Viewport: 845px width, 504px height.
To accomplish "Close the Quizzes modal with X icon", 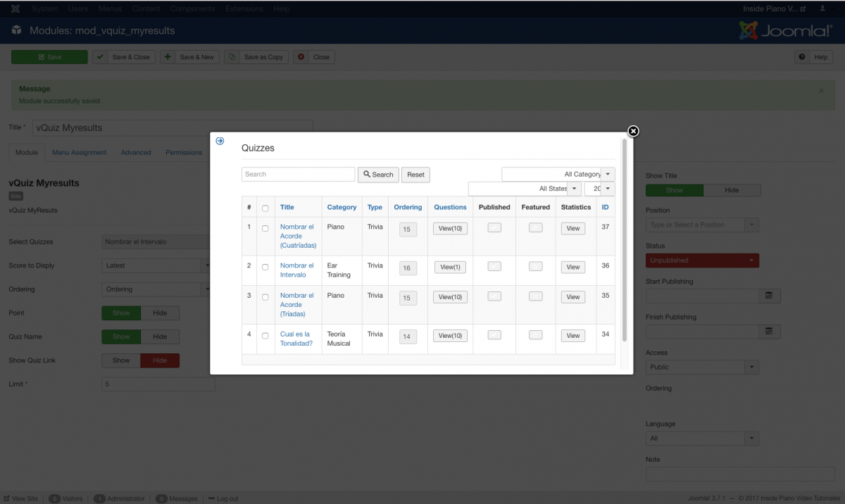I will pyautogui.click(x=633, y=131).
